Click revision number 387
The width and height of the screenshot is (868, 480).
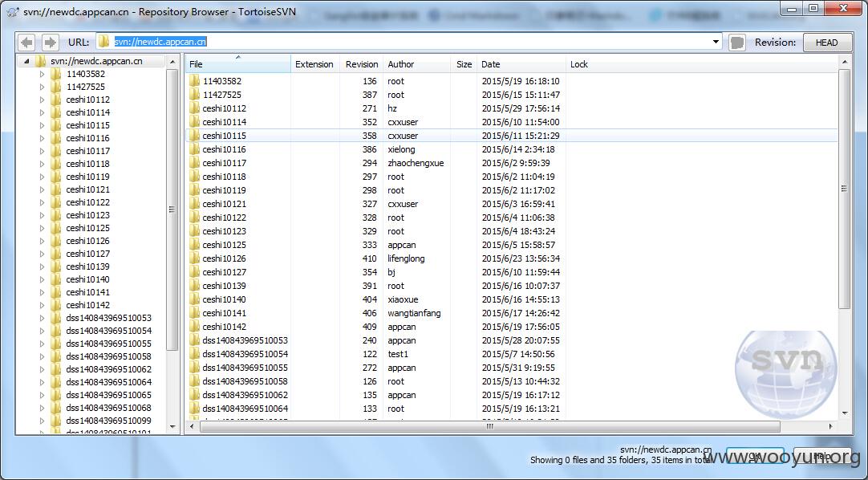(x=369, y=95)
